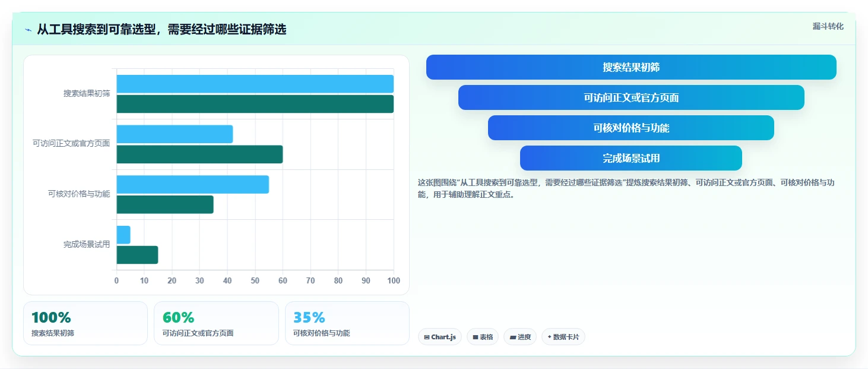Click the Chart.js chip
The width and height of the screenshot is (868, 369).
[440, 337]
